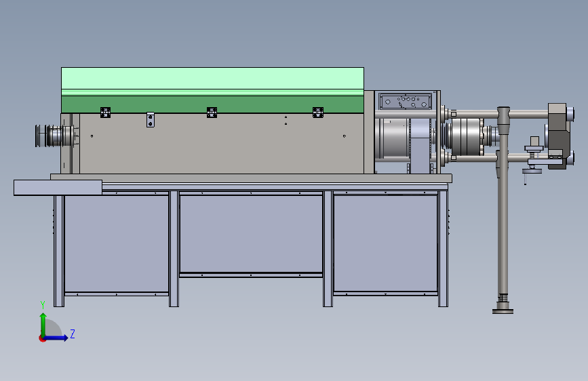Select the dark green band below the cover

[x=212, y=104]
